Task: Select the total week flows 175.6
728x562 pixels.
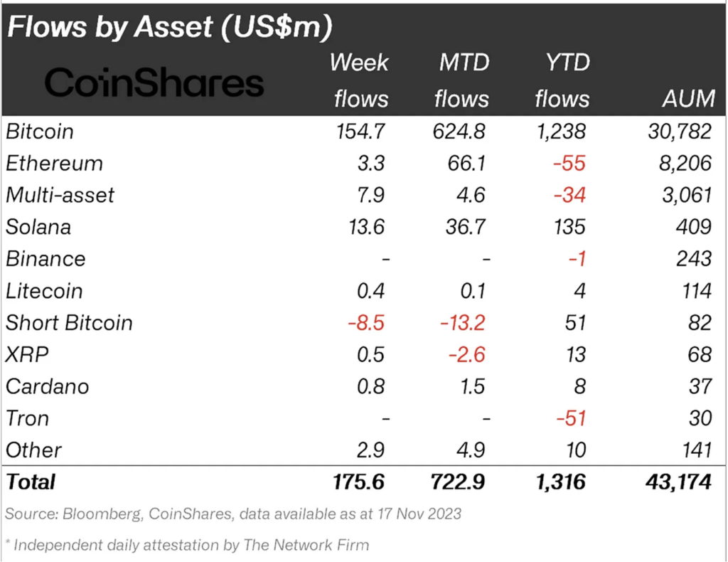Action: pyautogui.click(x=358, y=482)
